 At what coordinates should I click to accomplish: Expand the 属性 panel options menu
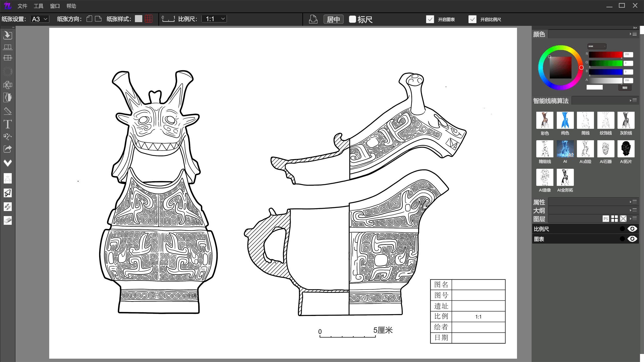pyautogui.click(x=633, y=202)
